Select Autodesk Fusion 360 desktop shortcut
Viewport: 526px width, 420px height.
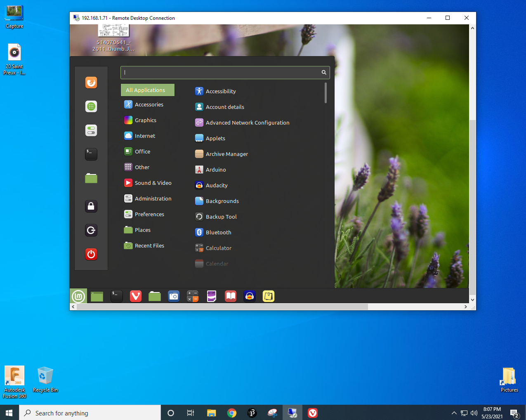(14, 382)
